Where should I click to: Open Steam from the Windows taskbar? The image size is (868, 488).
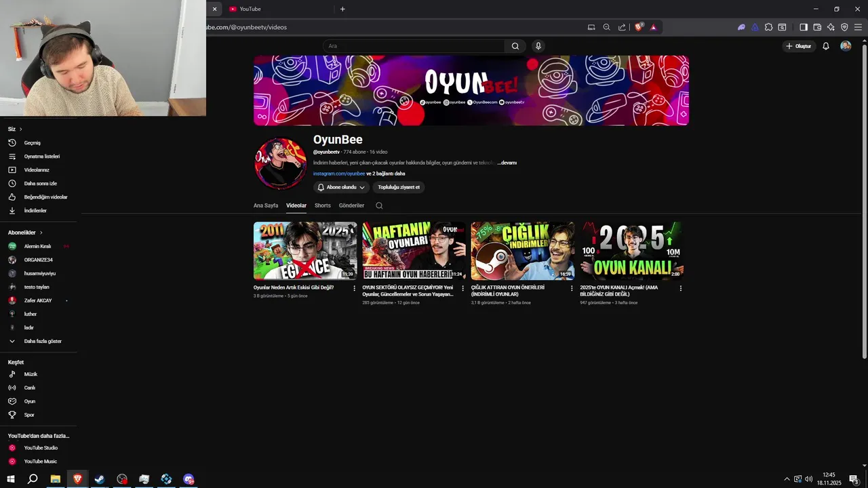100,479
